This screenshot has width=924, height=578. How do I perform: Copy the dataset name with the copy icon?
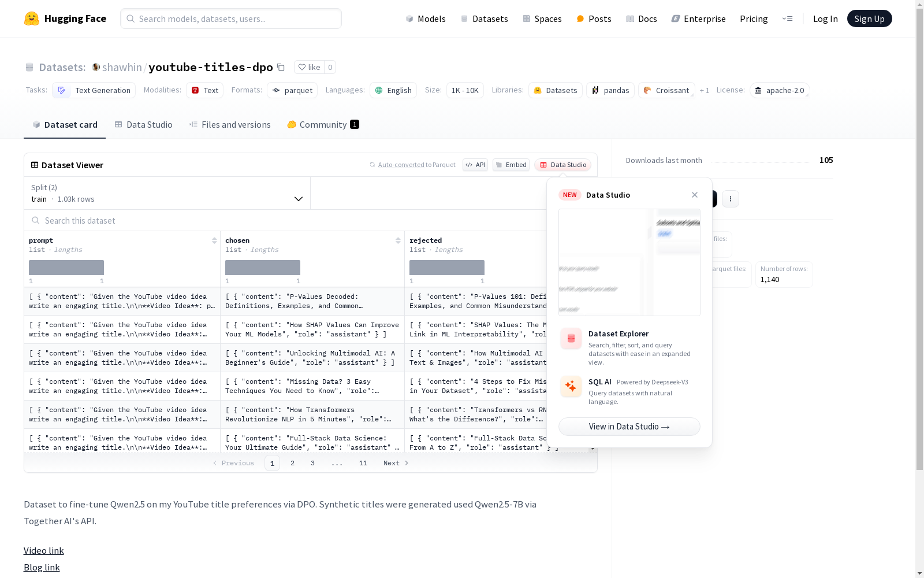[x=281, y=67]
